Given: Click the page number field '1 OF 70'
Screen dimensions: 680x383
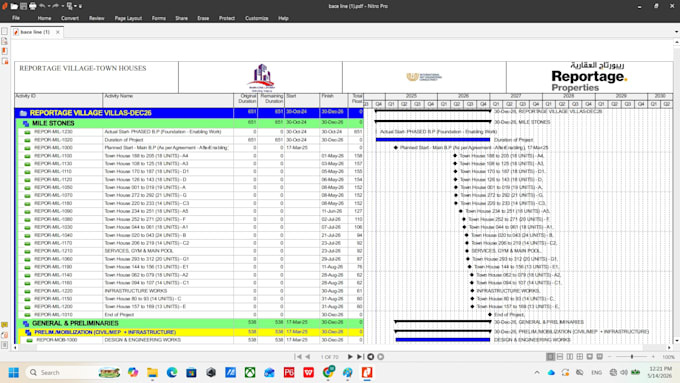Looking at the screenshot, I should point(329,357).
